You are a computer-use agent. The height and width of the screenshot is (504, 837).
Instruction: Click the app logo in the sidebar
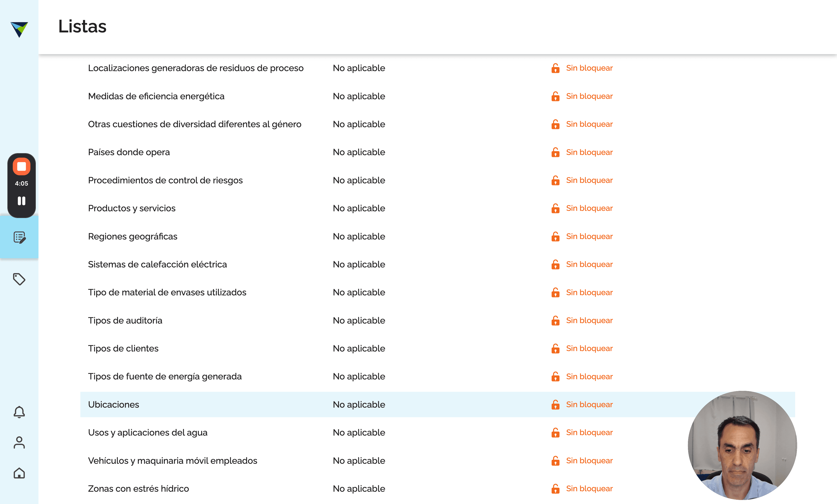(x=19, y=30)
